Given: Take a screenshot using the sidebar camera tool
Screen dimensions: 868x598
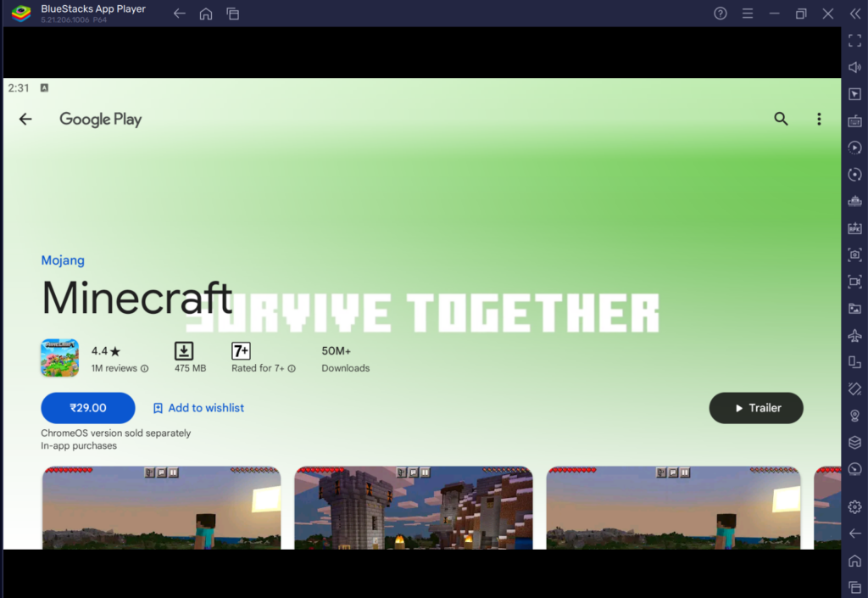Looking at the screenshot, I should click(x=854, y=254).
